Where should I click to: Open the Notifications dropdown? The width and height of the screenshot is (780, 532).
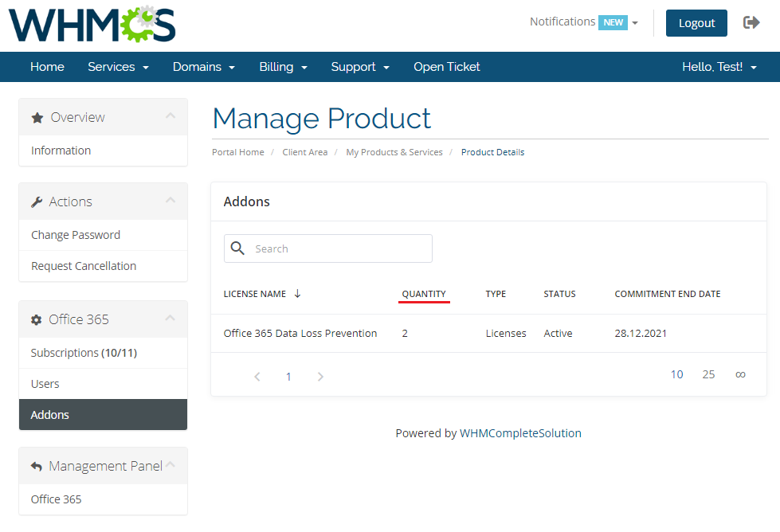point(584,22)
